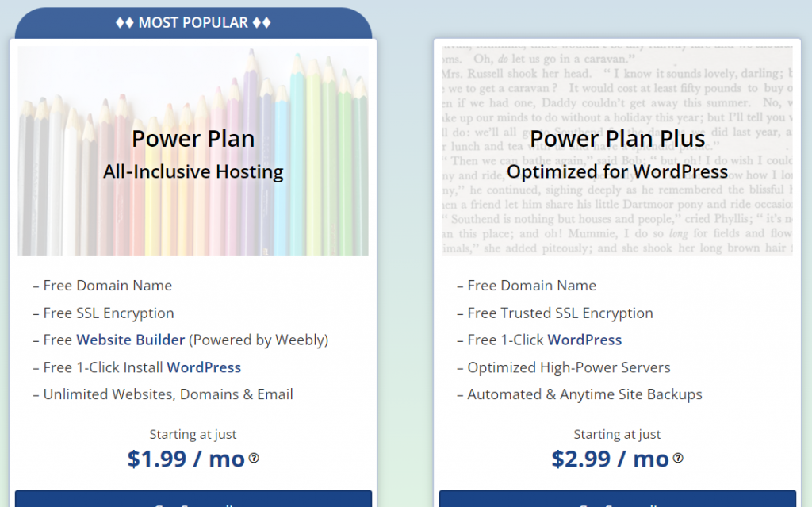812x507 pixels.
Task: Click Automated & Anytime Site Backups feature
Action: pos(580,394)
